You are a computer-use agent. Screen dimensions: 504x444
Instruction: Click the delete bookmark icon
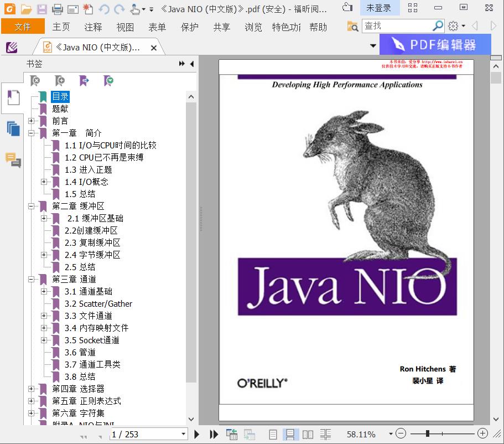pos(35,81)
